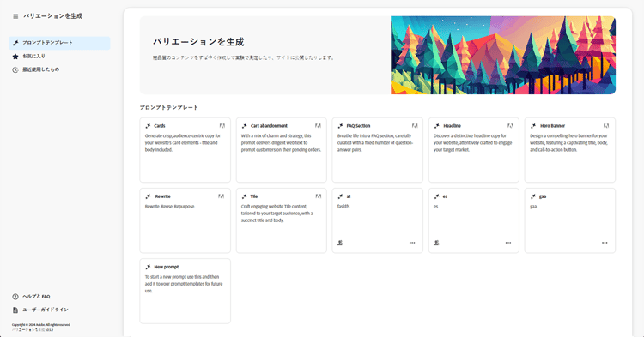Click the clock icon next to 最近使用したもの
The height and width of the screenshot is (337, 644).
(x=15, y=70)
